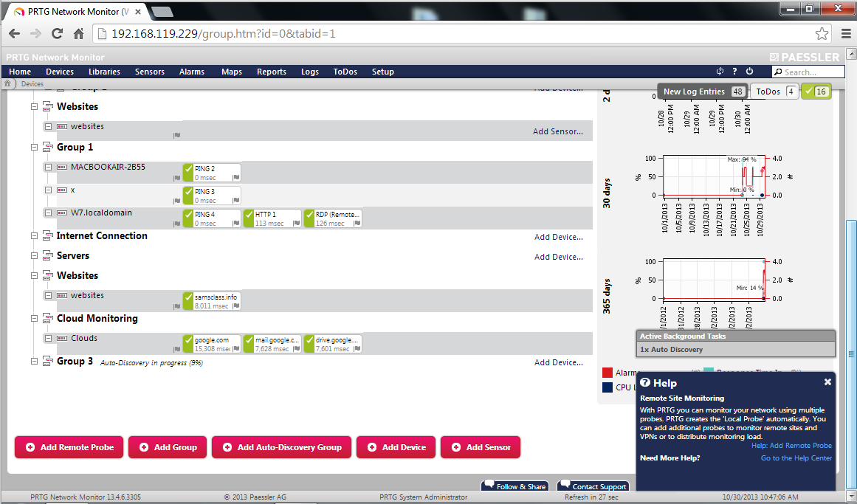The height and width of the screenshot is (504, 857).
Task: Collapse the Cloud Monitoring group
Action: tap(35, 318)
